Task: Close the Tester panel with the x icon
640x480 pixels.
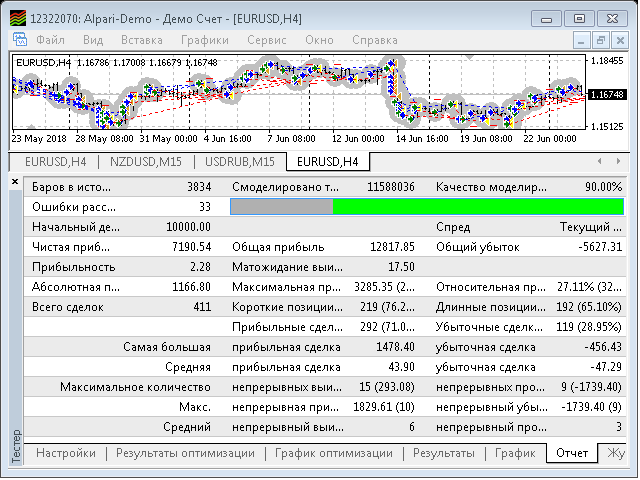Action: [15, 181]
